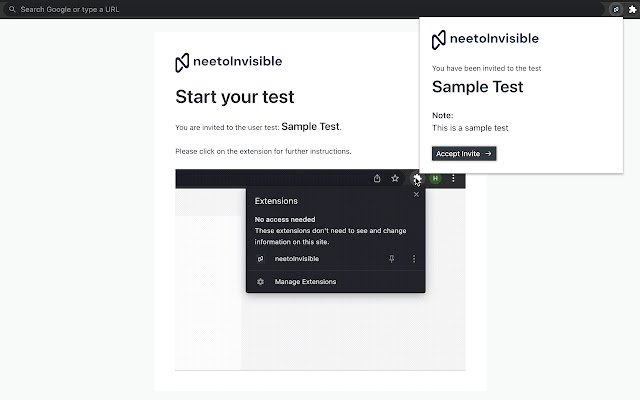Click "You are invited to the user test" line

pos(258,127)
